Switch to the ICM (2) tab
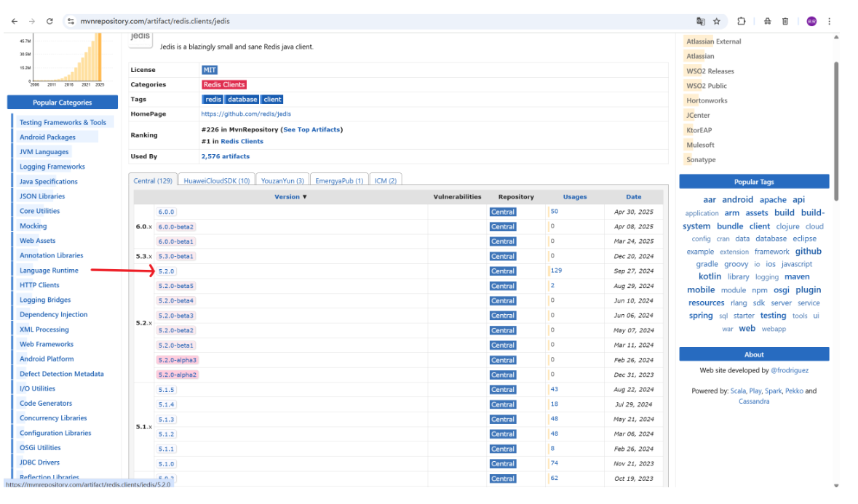 pyautogui.click(x=386, y=181)
